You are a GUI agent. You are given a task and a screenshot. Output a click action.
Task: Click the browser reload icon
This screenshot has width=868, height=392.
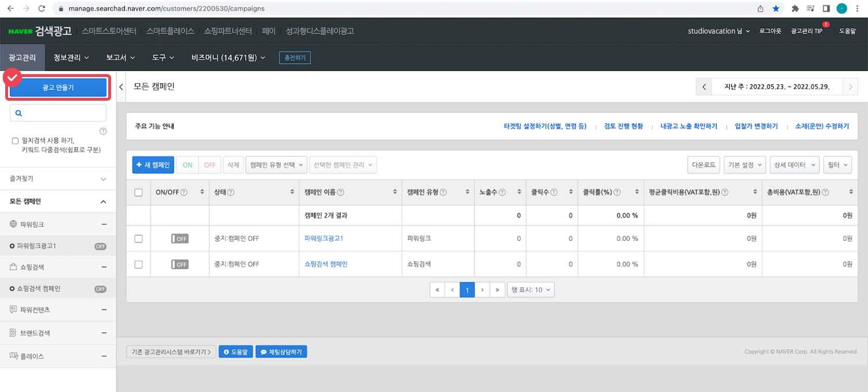pos(41,9)
